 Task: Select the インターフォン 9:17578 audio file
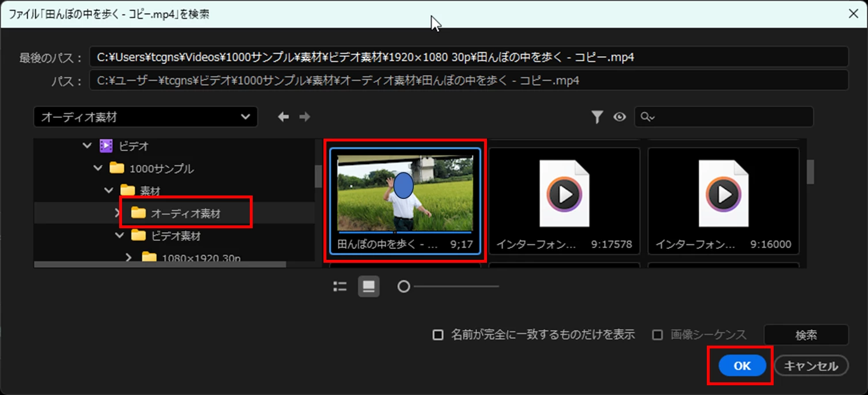pos(564,201)
